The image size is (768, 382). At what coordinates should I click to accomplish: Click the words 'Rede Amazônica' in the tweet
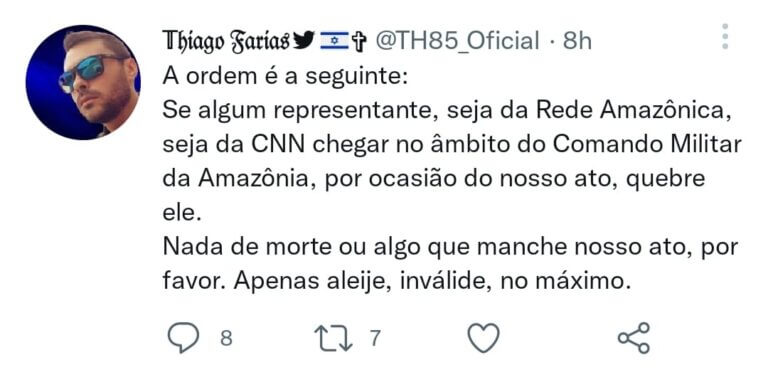(x=629, y=112)
